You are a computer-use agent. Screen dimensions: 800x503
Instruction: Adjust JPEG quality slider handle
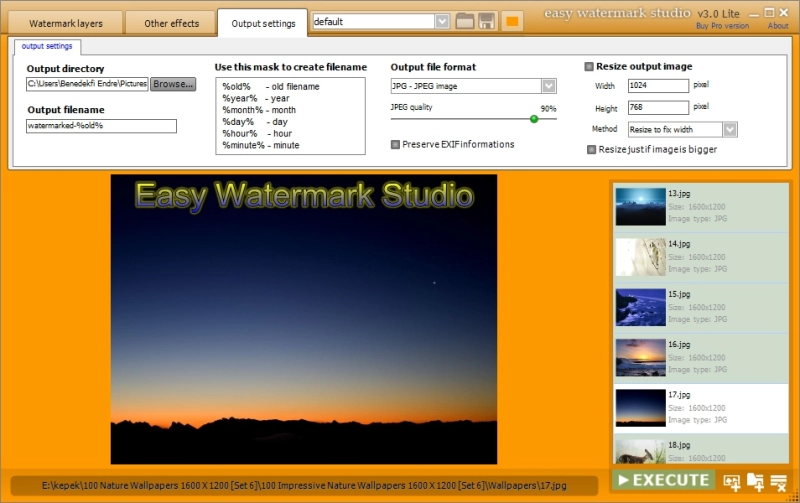(534, 119)
